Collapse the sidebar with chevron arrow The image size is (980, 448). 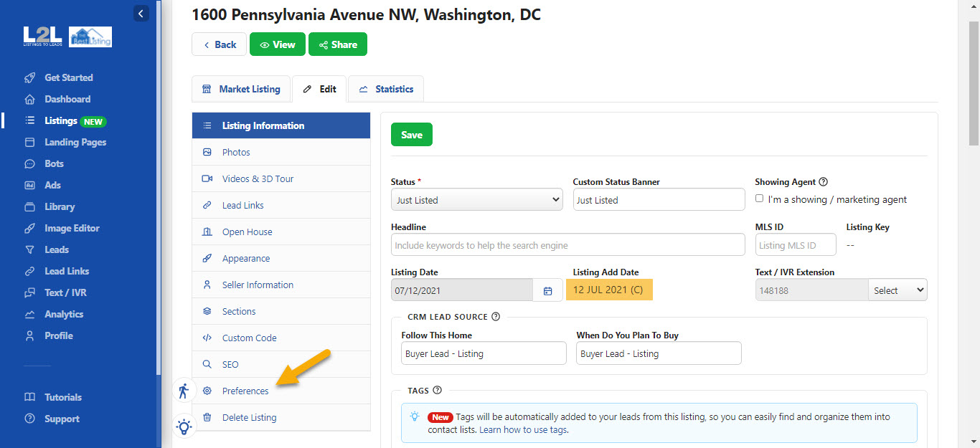pos(141,13)
